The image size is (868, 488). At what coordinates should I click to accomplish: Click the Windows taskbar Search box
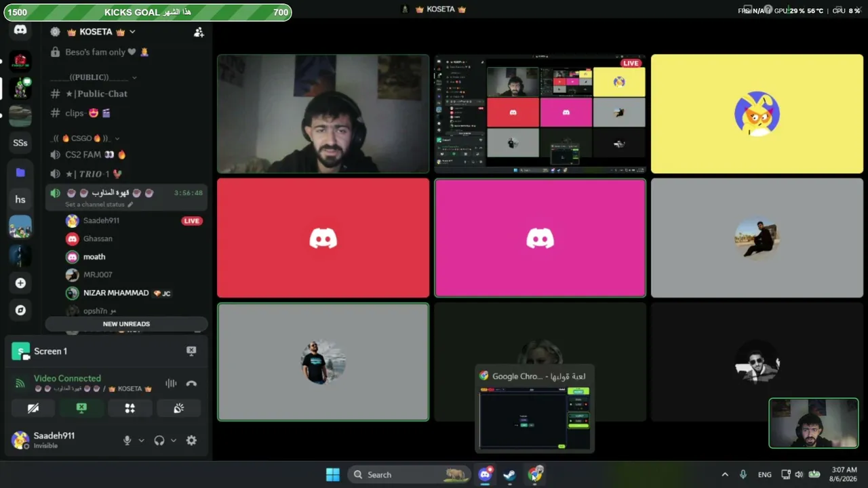click(409, 474)
